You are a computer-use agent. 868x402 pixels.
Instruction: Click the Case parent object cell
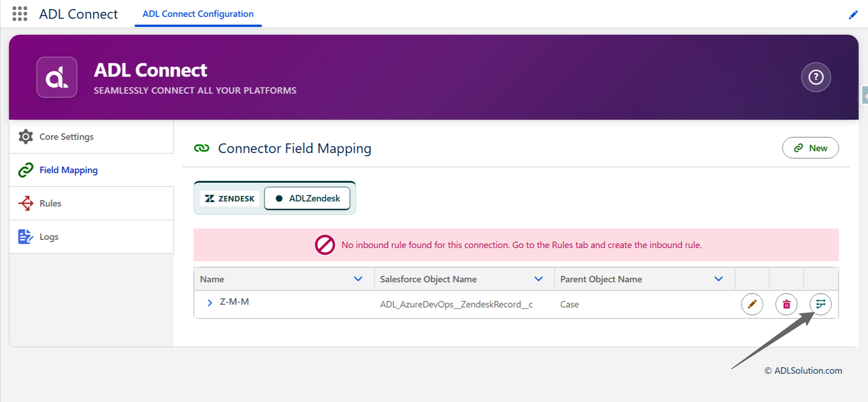click(x=570, y=304)
